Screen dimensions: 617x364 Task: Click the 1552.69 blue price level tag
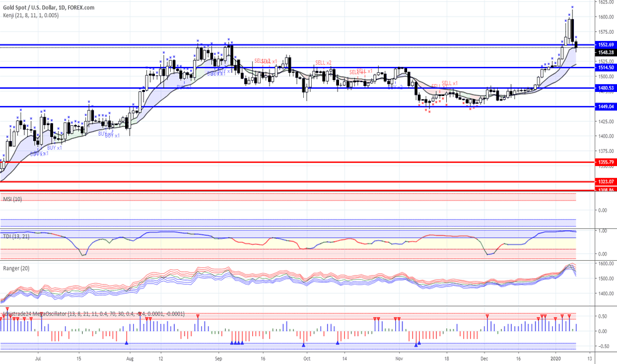coord(606,45)
